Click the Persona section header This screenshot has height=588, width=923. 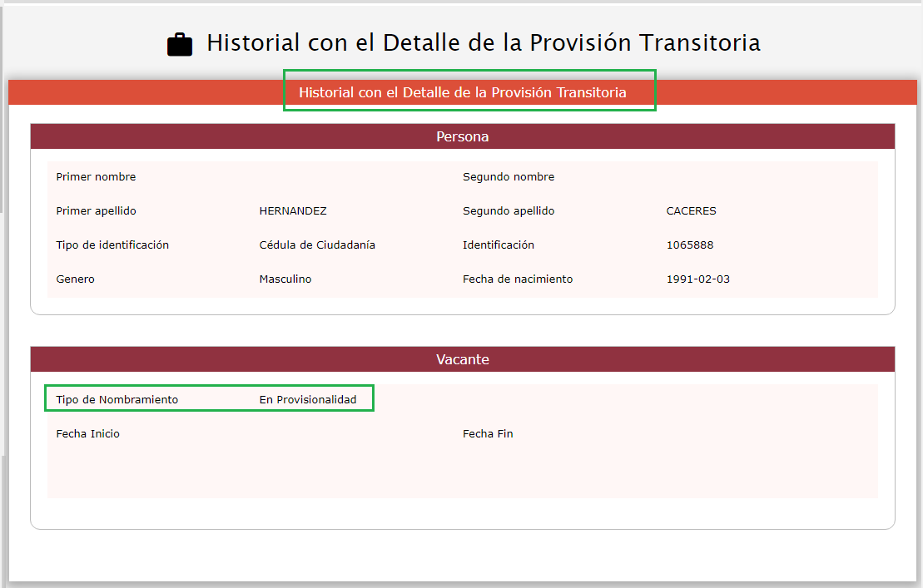pos(463,136)
